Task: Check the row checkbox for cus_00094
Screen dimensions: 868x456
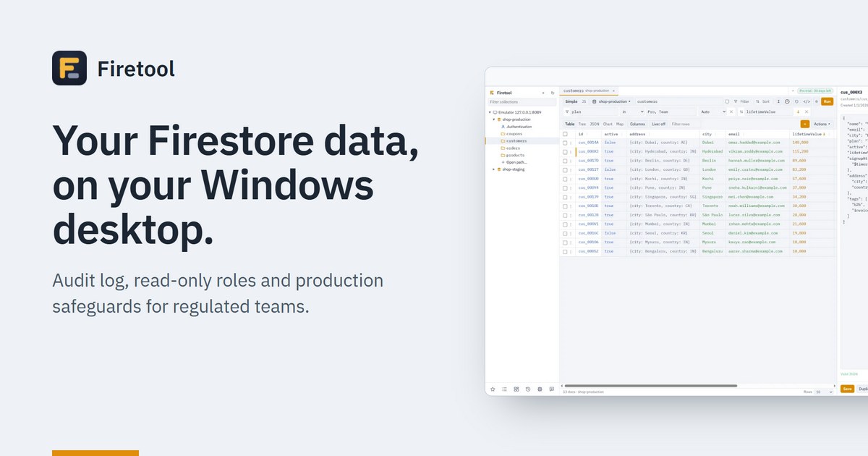Action: tap(565, 188)
